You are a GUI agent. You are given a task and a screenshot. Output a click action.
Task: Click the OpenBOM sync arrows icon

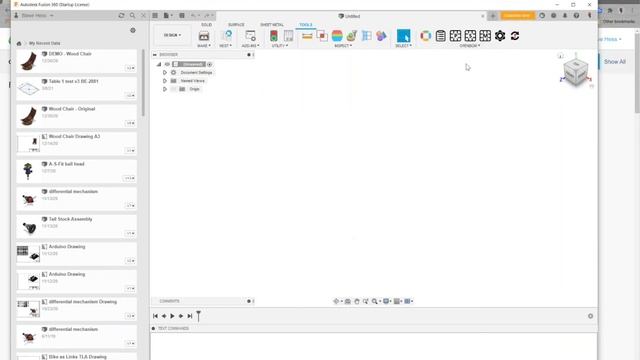pyautogui.click(x=515, y=36)
